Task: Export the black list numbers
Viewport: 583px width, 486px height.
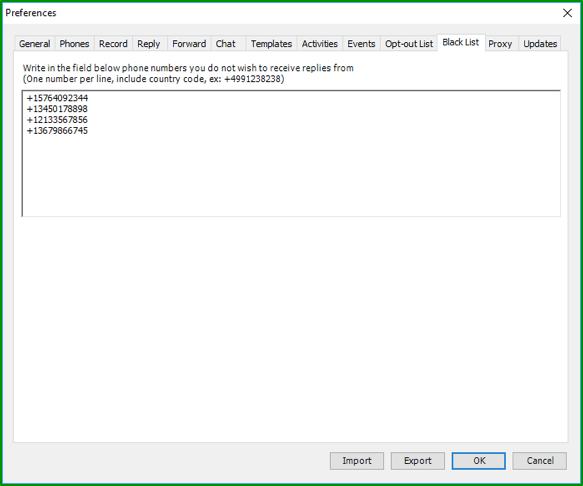Action: tap(418, 461)
